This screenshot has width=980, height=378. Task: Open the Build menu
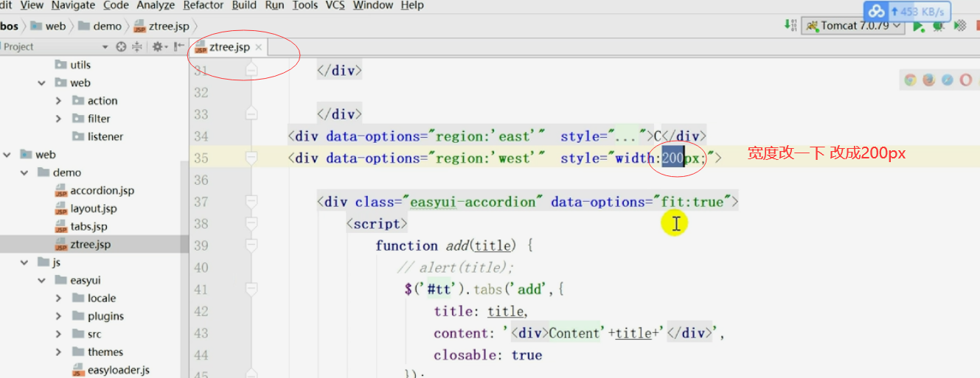pyautogui.click(x=244, y=5)
